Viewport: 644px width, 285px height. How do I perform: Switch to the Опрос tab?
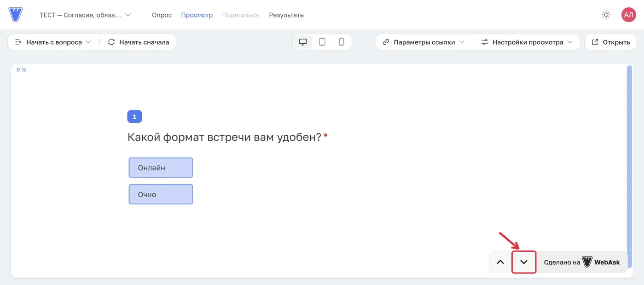[x=162, y=15]
